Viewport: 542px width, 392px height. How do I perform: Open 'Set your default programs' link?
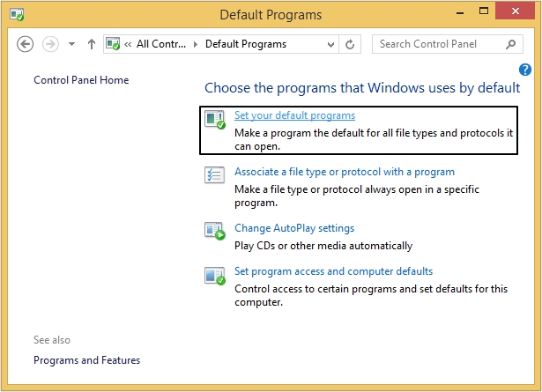pos(294,115)
